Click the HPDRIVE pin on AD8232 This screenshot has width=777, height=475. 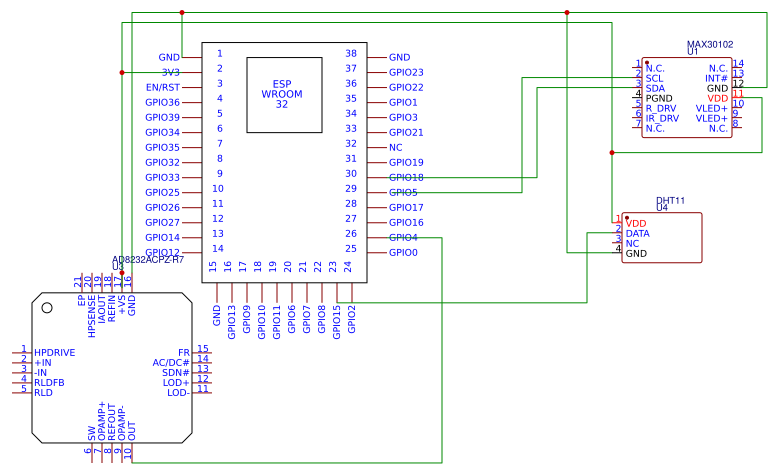[x=54, y=353]
